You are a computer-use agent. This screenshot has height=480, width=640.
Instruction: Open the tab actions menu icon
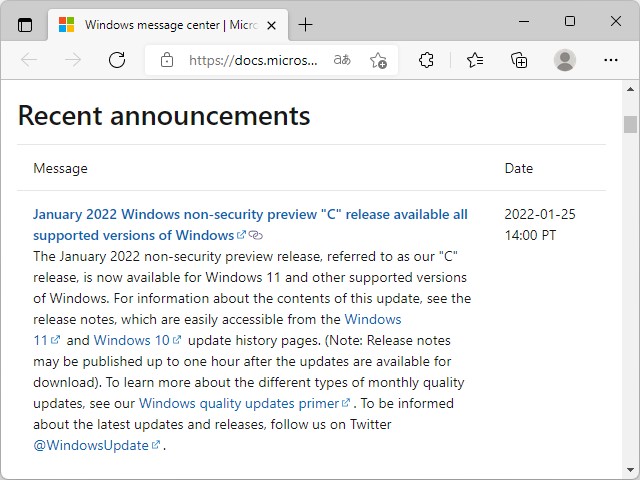25,25
